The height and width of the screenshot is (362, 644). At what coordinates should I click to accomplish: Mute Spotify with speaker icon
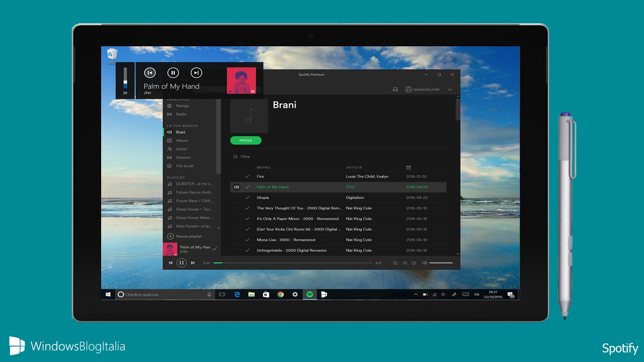[425, 263]
